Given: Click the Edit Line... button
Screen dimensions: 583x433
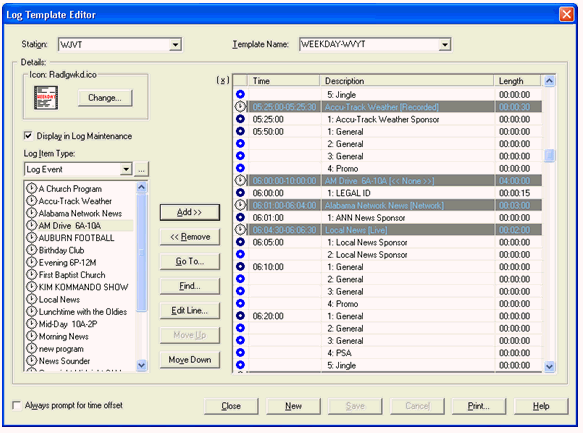Looking at the screenshot, I should 190,310.
